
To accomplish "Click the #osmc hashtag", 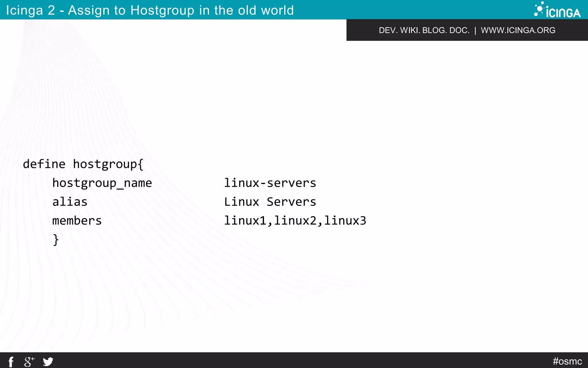I will (x=567, y=361).
